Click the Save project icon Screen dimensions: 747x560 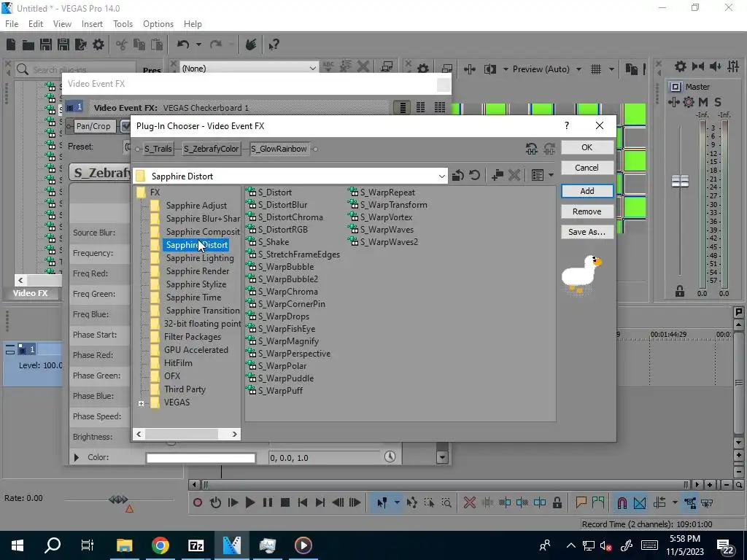(46, 44)
